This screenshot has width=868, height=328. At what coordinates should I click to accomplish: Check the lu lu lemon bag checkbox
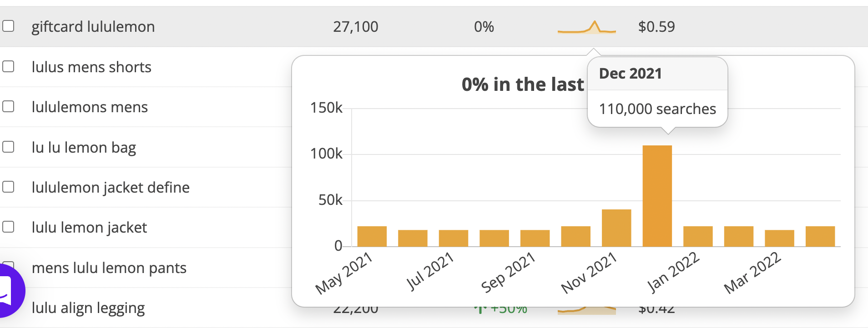point(8,147)
